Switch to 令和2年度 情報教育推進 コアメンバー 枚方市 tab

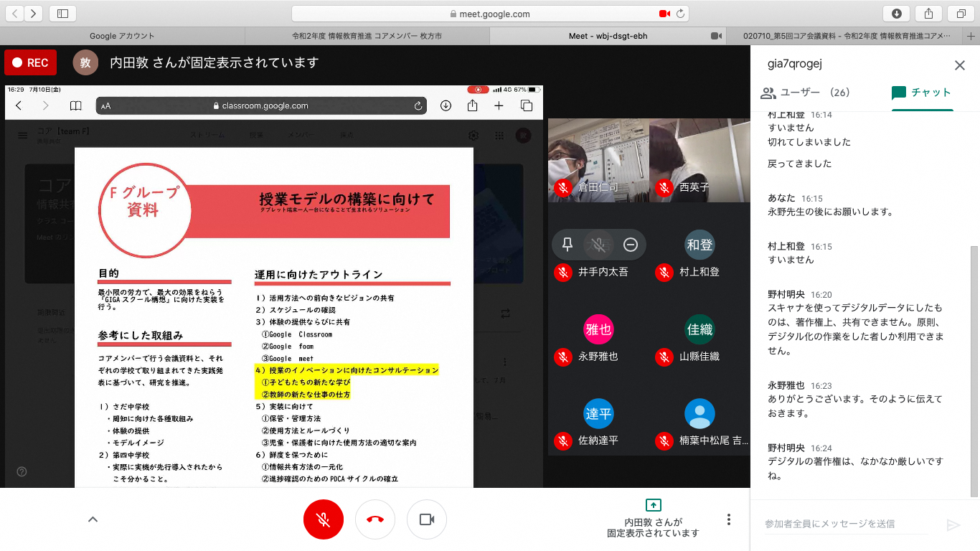point(367,36)
